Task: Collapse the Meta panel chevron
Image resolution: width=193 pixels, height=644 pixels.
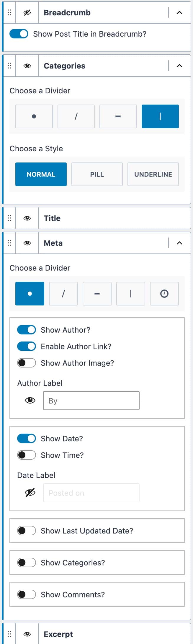Action: click(179, 243)
